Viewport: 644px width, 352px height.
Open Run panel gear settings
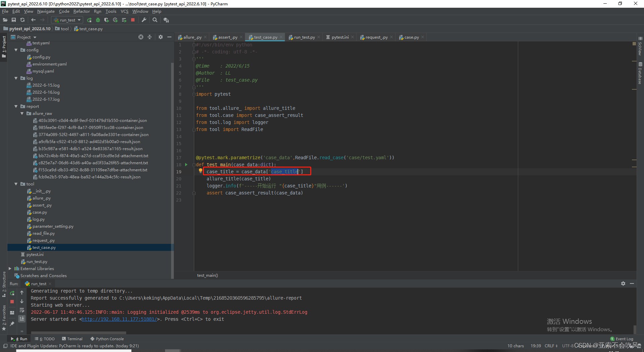coord(623,283)
